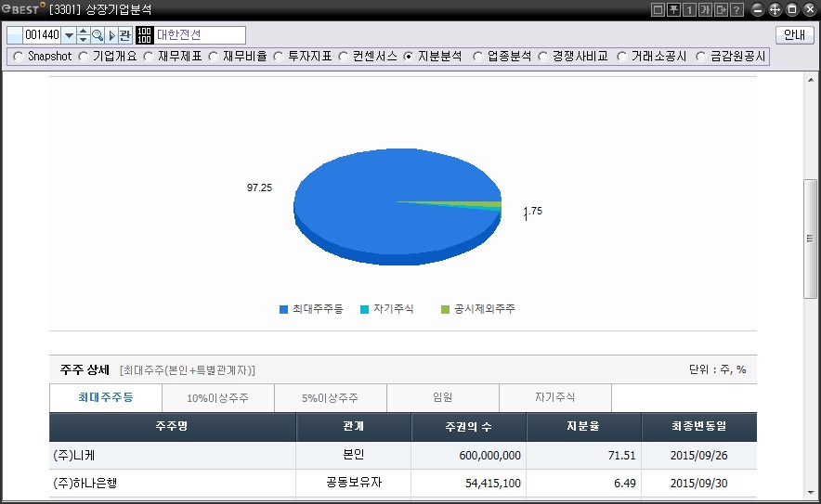Image resolution: width=821 pixels, height=504 pixels.
Task: Click the stock code up/down stepper
Action: coord(84,35)
